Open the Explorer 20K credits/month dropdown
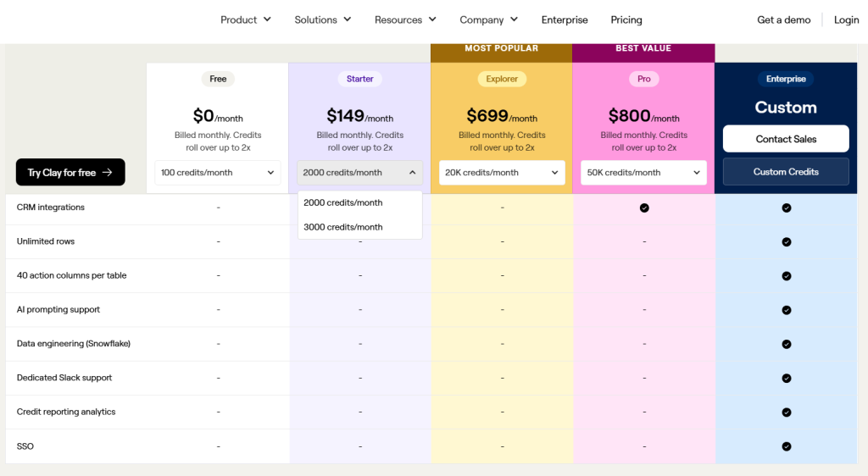The image size is (868, 476). coord(502,173)
